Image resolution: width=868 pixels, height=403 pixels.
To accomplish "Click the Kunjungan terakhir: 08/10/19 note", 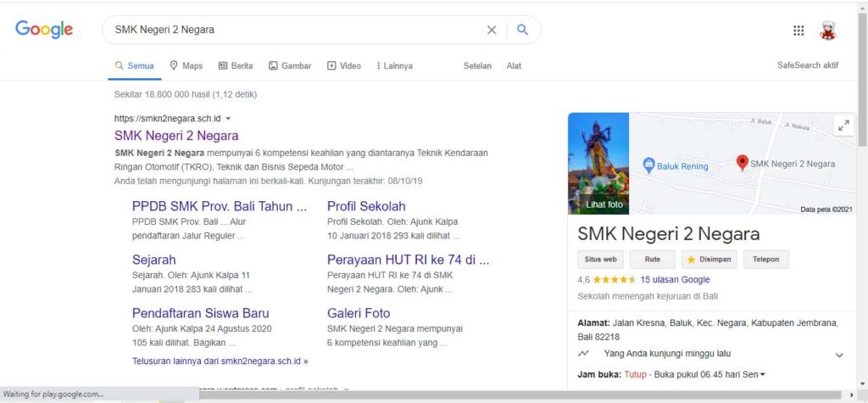I will tap(365, 182).
